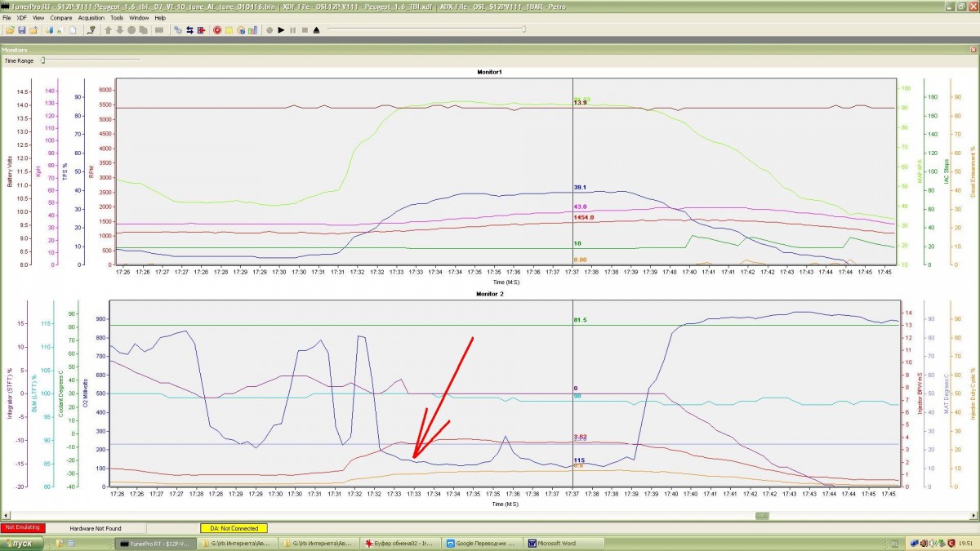Select the TunerPro RT taskbar button
Screen dimensions: 980x551
(157, 543)
